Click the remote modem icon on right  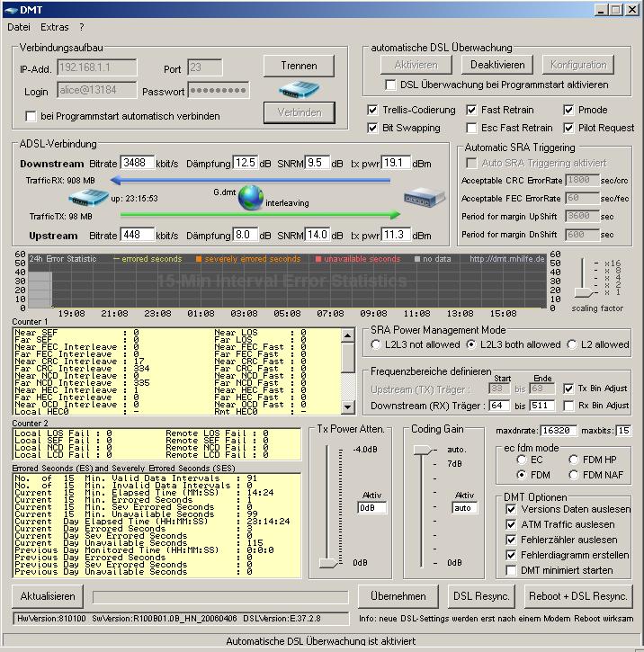tap(419, 197)
